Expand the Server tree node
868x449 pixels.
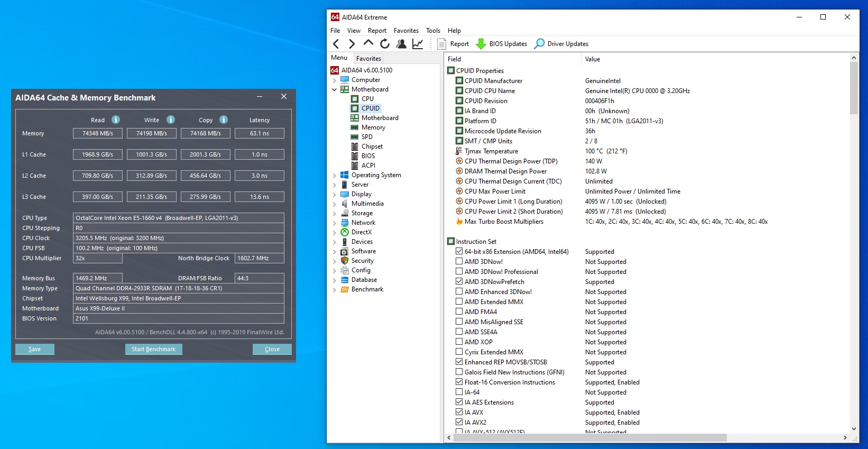point(334,185)
